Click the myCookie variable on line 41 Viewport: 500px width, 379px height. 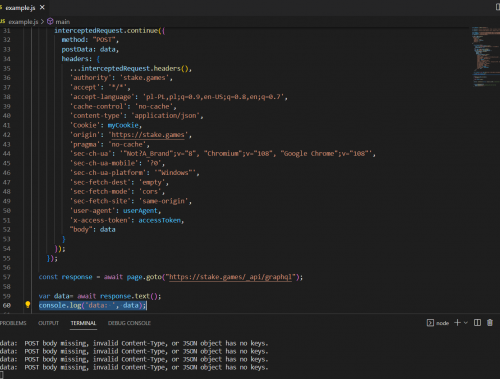coord(123,125)
